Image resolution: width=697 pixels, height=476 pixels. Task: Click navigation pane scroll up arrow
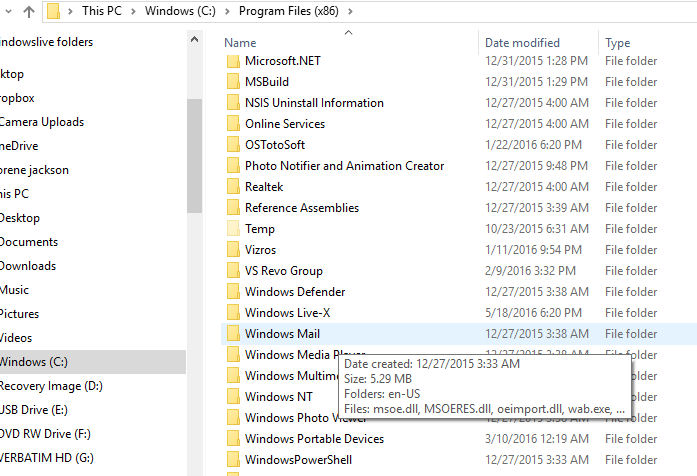[x=194, y=40]
